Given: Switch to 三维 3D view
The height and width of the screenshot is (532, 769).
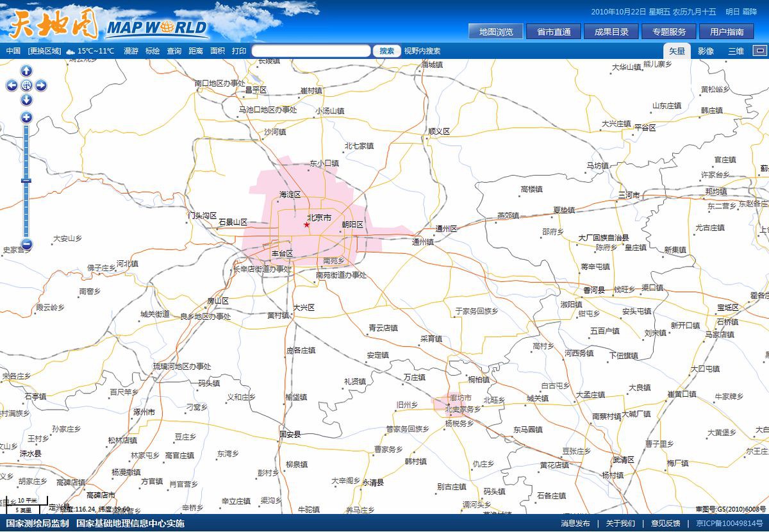Looking at the screenshot, I should 736,51.
